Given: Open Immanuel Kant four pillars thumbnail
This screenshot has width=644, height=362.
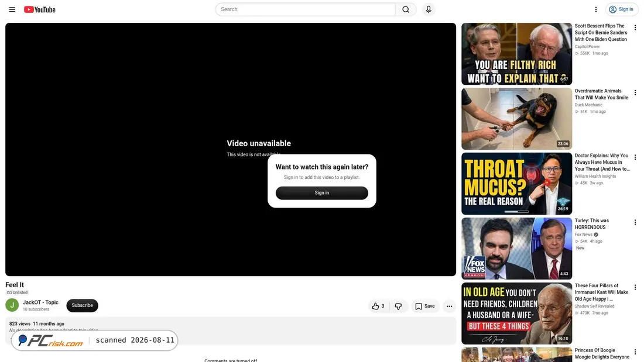Looking at the screenshot, I should (x=517, y=313).
